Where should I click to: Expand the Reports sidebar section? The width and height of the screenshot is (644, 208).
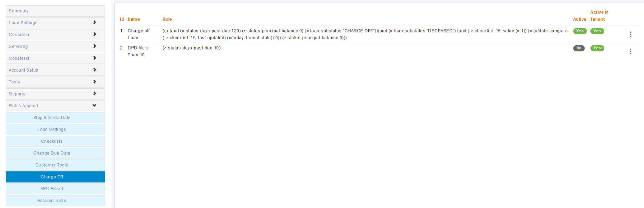[55, 94]
